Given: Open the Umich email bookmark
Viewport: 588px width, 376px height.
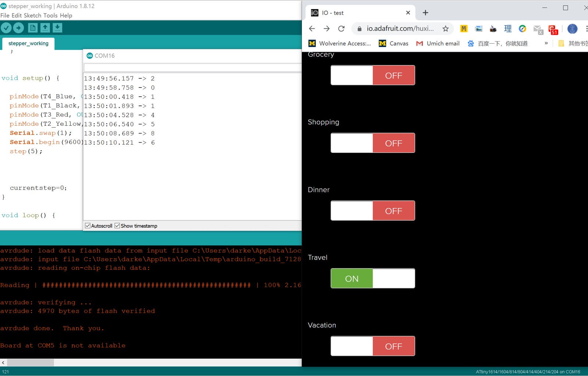Looking at the screenshot, I should click(438, 43).
